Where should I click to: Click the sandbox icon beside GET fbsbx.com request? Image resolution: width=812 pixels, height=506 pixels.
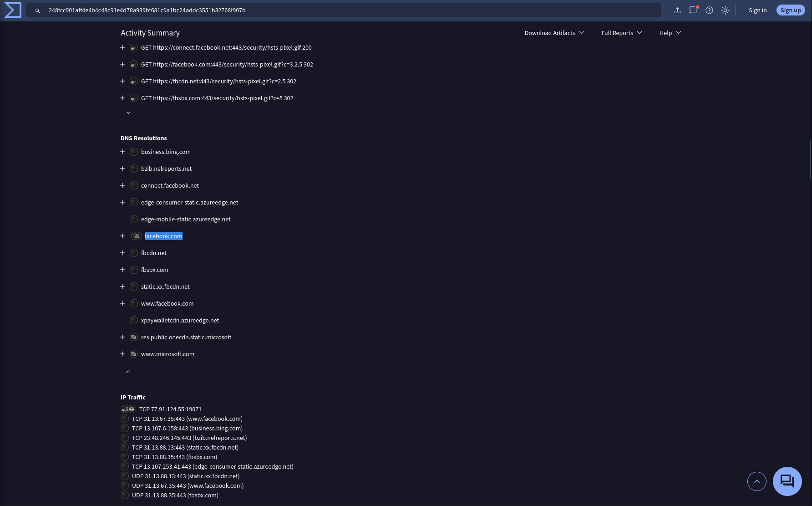(134, 98)
